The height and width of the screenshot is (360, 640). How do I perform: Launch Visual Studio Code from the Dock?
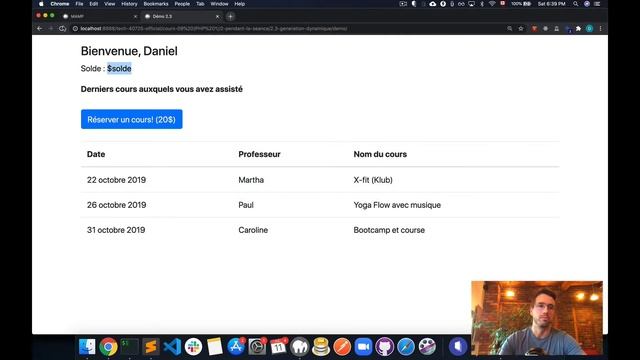tap(172, 347)
